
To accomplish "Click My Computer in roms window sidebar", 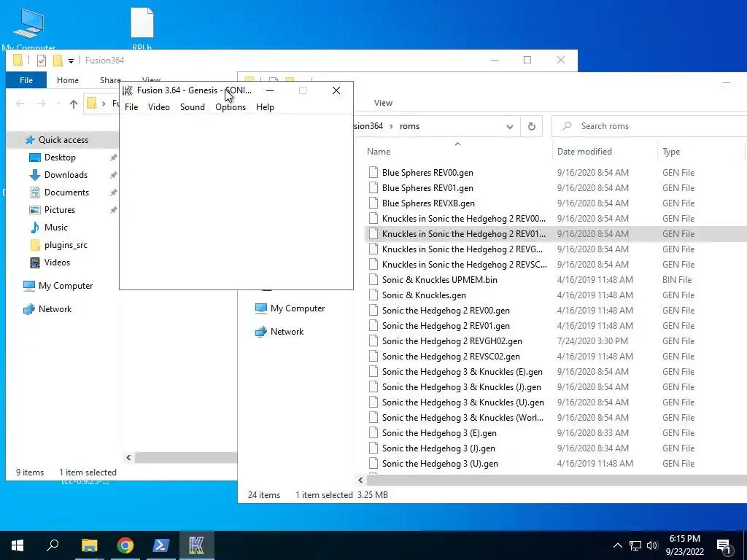I will click(x=298, y=308).
